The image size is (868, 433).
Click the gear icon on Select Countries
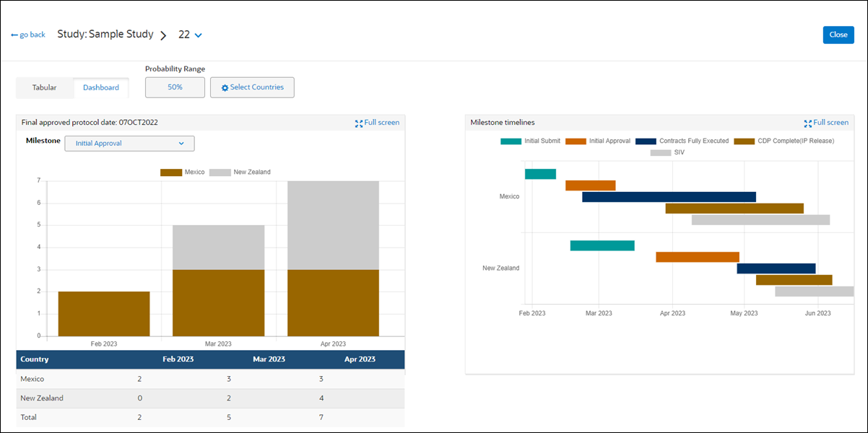[x=223, y=87]
